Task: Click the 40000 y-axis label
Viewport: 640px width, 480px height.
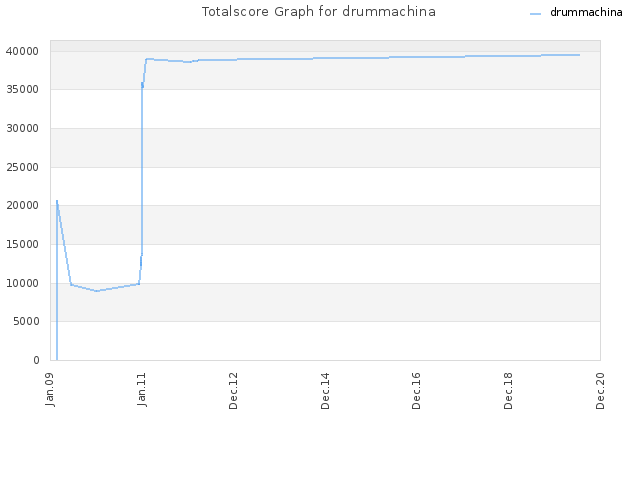Action: [22, 51]
